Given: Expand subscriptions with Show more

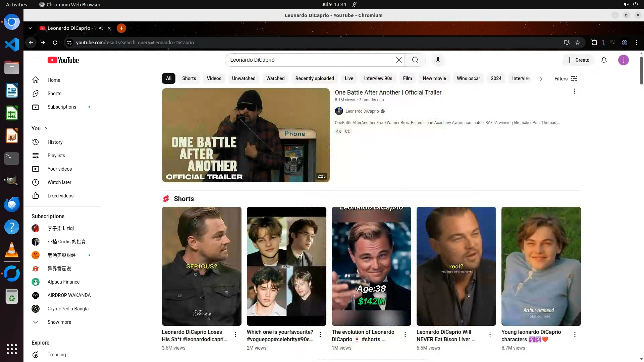Looking at the screenshot, I should pyautogui.click(x=59, y=322).
